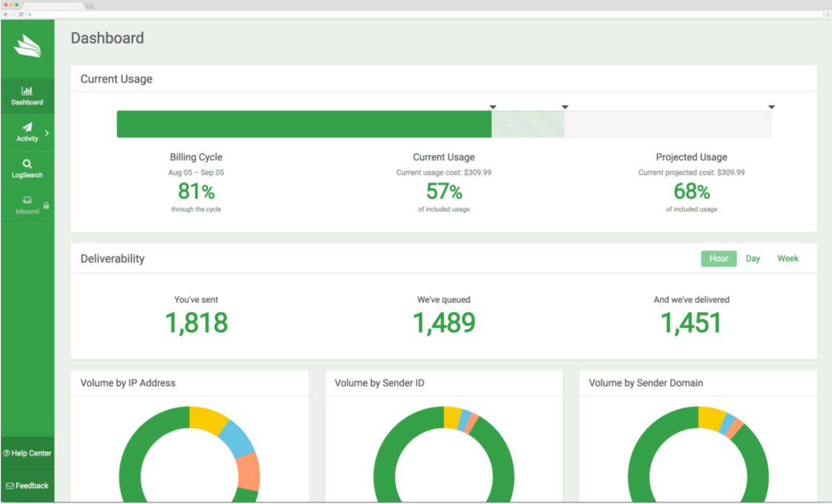The width and height of the screenshot is (832, 504).
Task: Select the active browser tab
Action: 53,5
